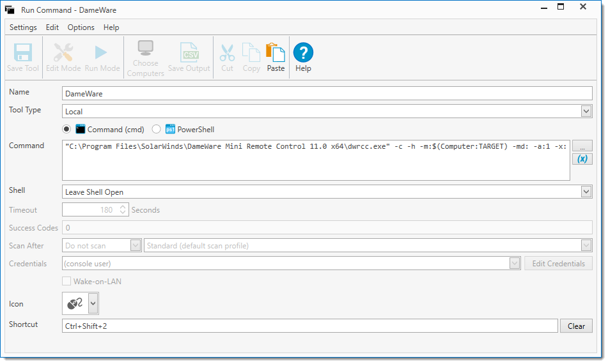Open the scan profile dropdown

(x=586, y=245)
